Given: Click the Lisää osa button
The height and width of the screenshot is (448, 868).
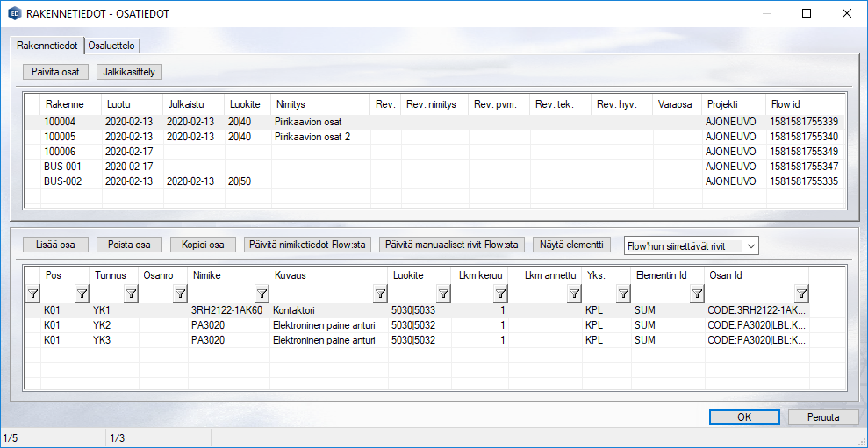Looking at the screenshot, I should point(55,245).
